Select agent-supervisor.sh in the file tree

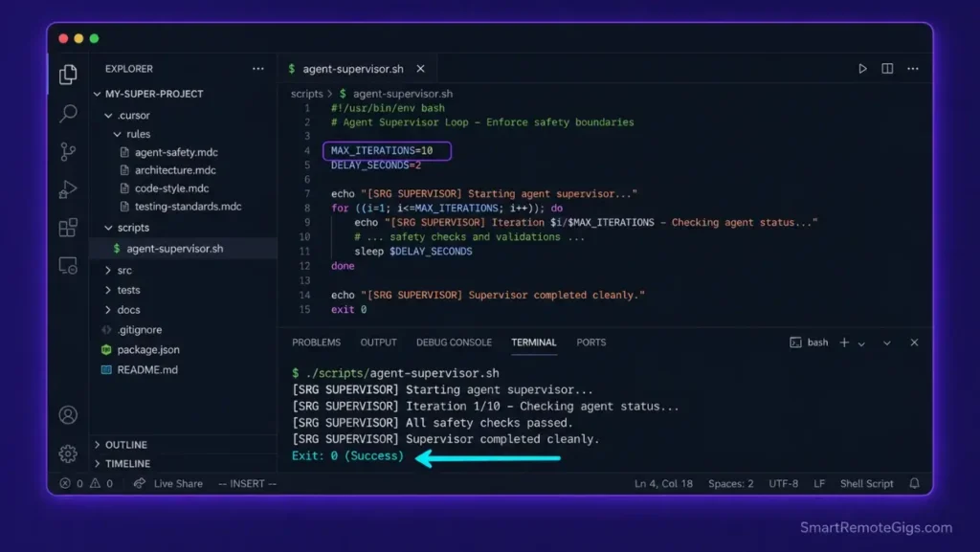174,249
